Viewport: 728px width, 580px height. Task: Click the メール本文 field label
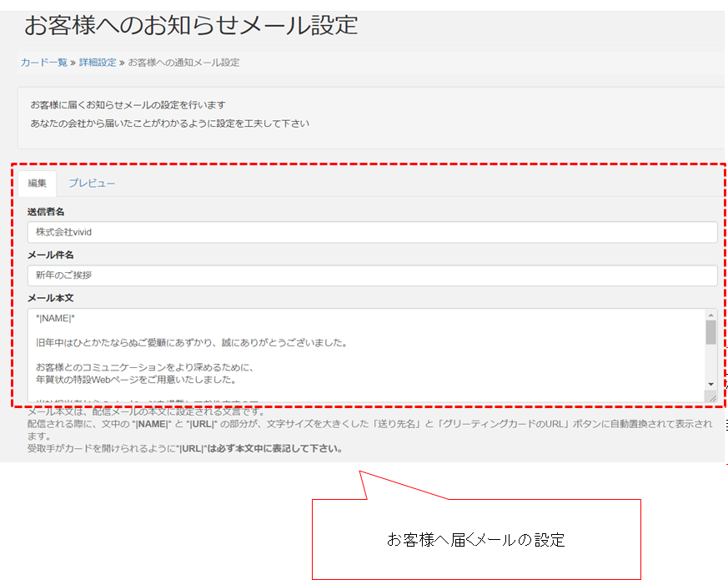tap(50, 297)
